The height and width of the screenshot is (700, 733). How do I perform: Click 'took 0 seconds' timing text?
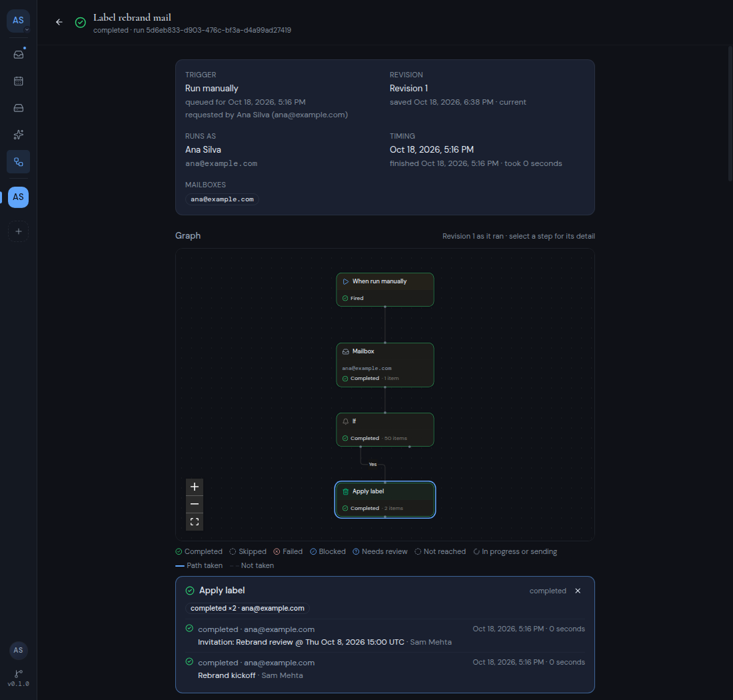(533, 163)
